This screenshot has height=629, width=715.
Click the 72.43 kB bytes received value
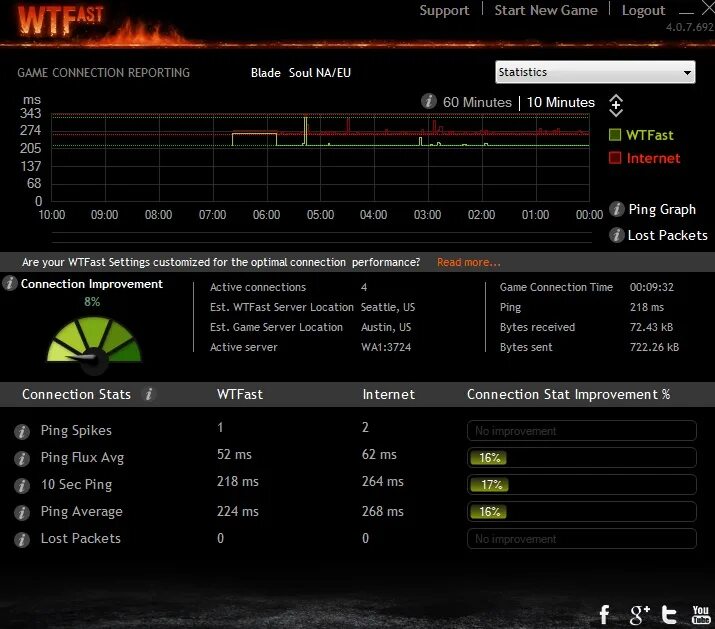(x=651, y=327)
